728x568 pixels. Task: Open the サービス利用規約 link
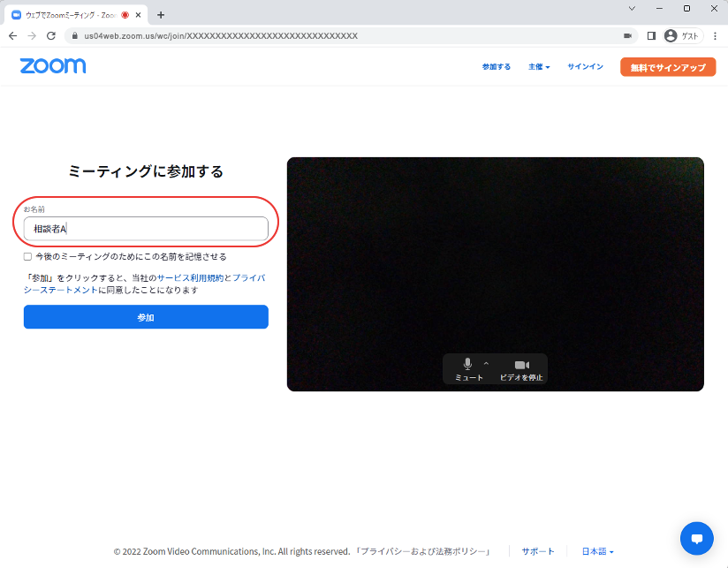pos(190,278)
